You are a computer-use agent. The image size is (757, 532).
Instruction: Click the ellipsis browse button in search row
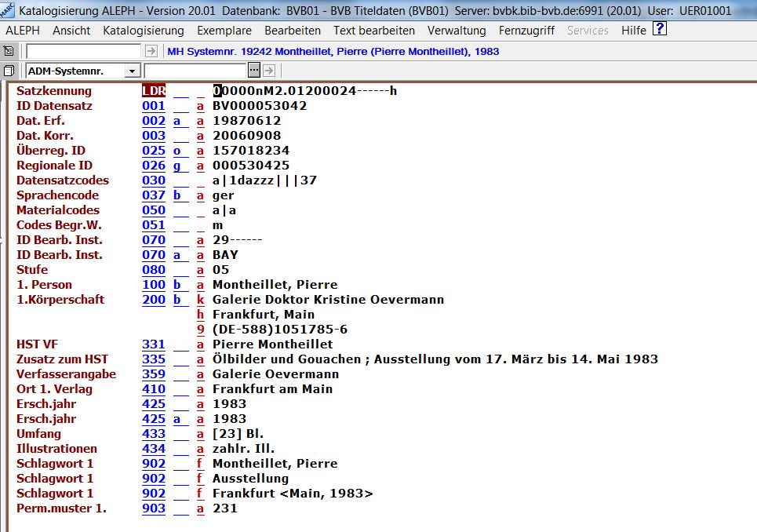[253, 71]
